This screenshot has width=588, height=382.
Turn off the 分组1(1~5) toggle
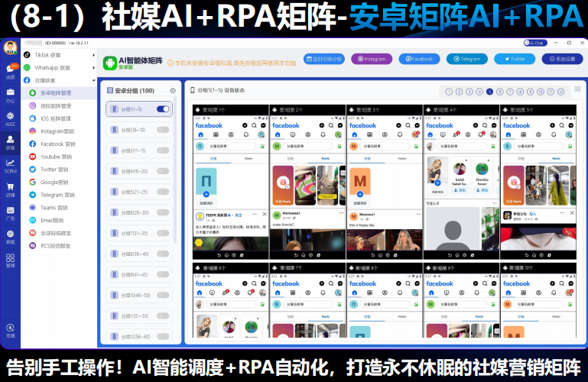pos(163,109)
